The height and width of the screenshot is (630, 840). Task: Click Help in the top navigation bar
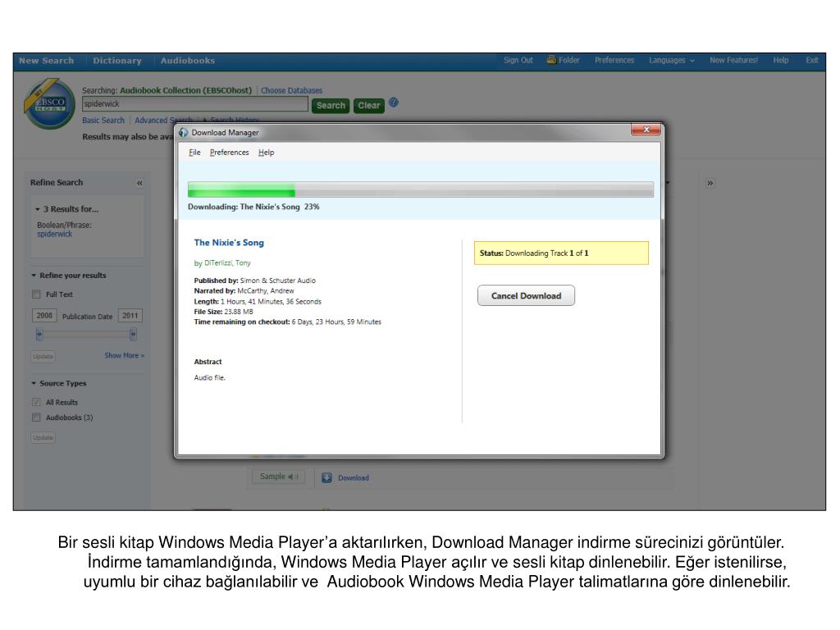pos(781,60)
